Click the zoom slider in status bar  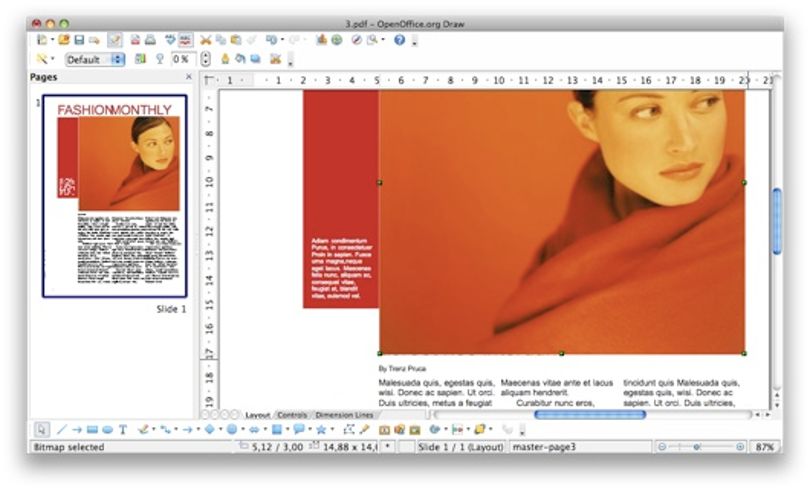pyautogui.click(x=700, y=447)
